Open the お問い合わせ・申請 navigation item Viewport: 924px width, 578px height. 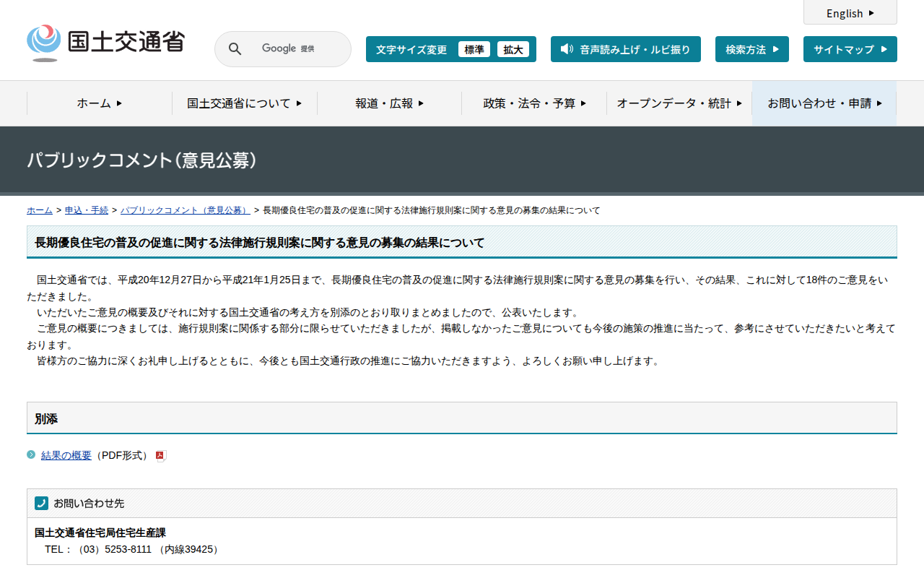(824, 103)
